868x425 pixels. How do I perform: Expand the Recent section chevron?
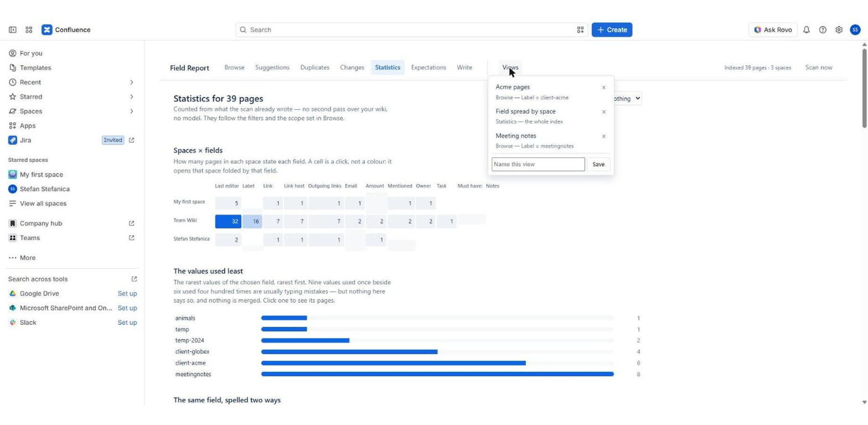tap(132, 82)
